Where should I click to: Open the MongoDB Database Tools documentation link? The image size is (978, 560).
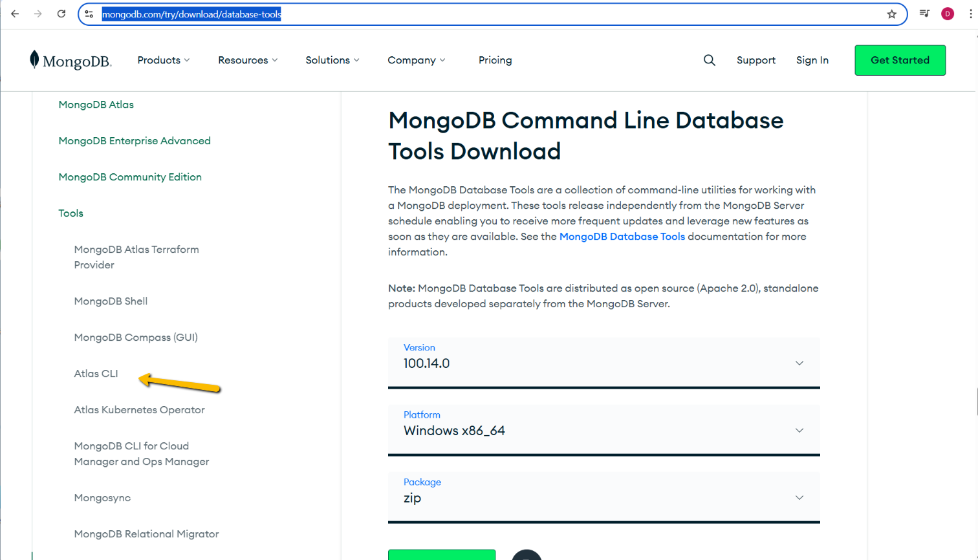tap(622, 236)
